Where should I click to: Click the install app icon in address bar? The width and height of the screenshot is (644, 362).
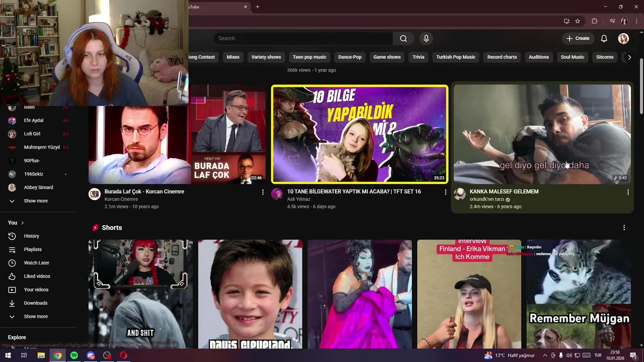567,21
